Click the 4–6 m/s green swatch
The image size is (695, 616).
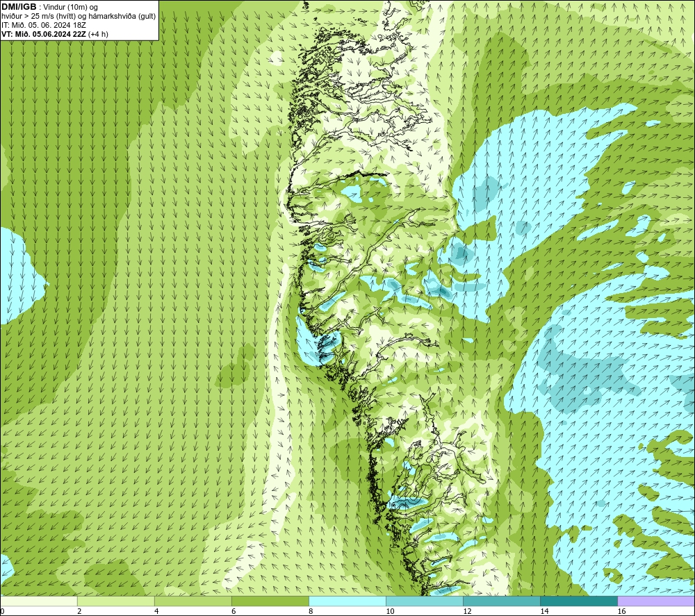tap(193, 601)
